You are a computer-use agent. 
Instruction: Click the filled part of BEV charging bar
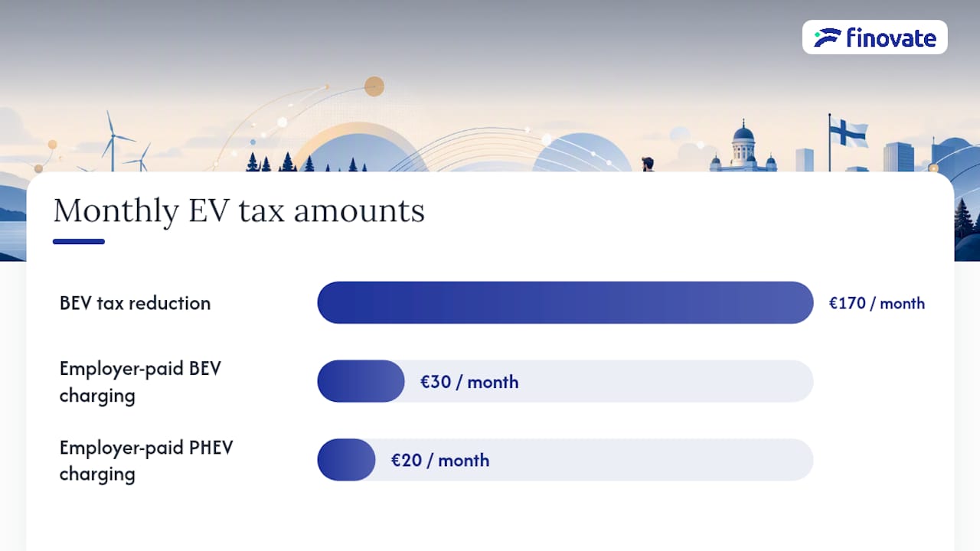pos(361,381)
